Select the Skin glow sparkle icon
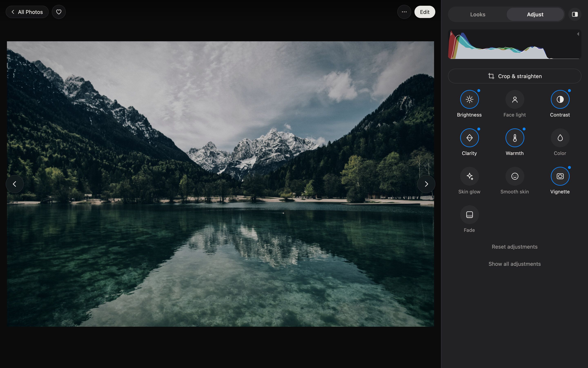 tap(469, 176)
